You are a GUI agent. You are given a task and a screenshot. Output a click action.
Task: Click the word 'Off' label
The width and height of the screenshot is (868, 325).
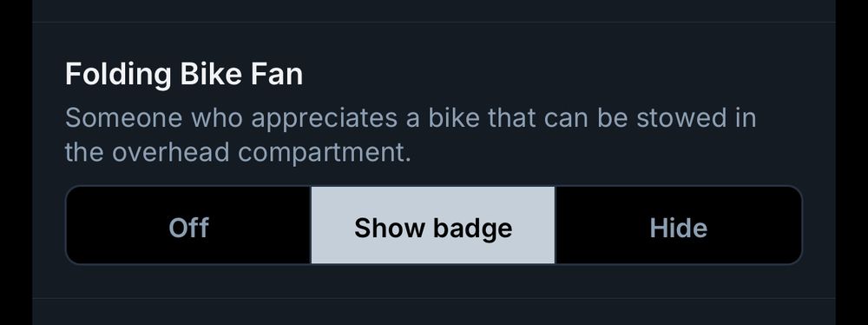tap(188, 228)
